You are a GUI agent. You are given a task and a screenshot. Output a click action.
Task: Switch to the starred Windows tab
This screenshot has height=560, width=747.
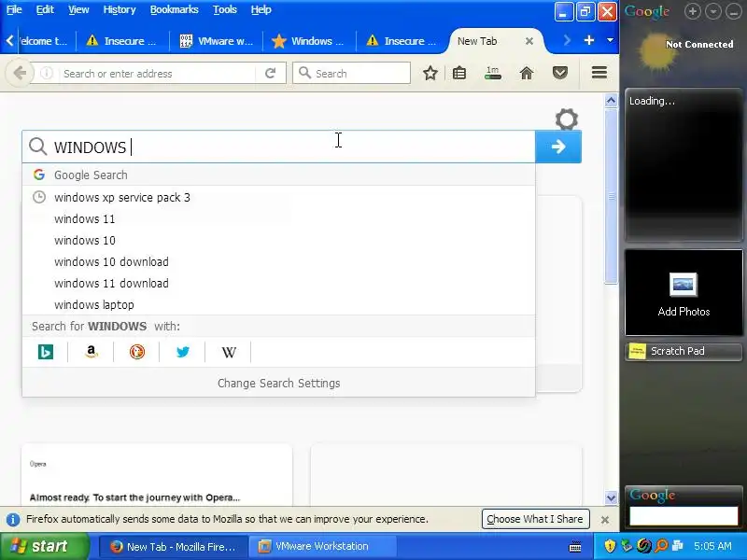pyautogui.click(x=308, y=41)
